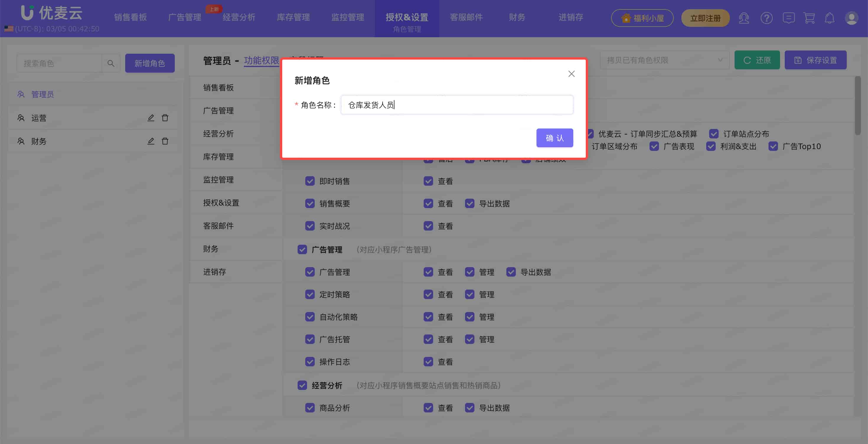Toggle the 广告管理 section header checkbox

coord(302,250)
